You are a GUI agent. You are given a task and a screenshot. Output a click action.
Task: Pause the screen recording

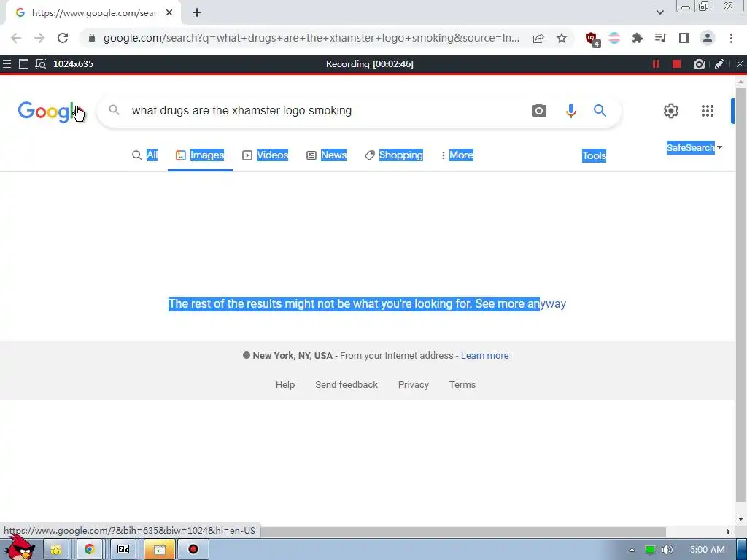click(x=656, y=64)
